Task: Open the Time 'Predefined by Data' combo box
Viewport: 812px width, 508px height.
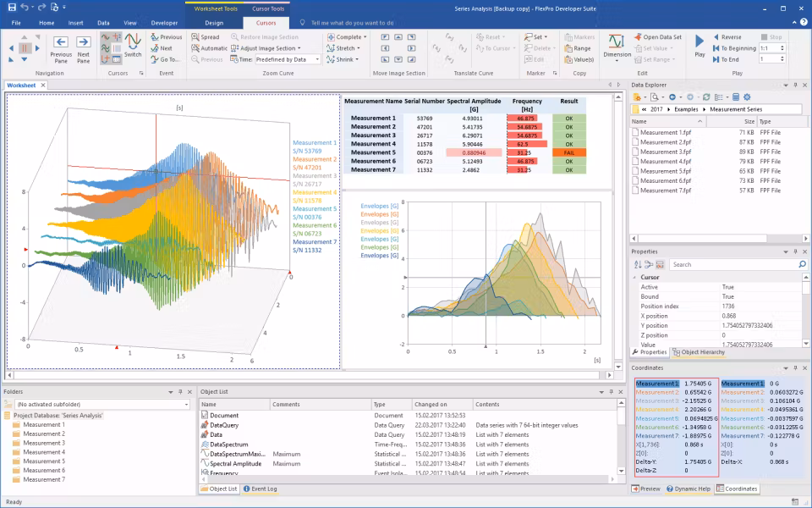Action: (x=288, y=59)
